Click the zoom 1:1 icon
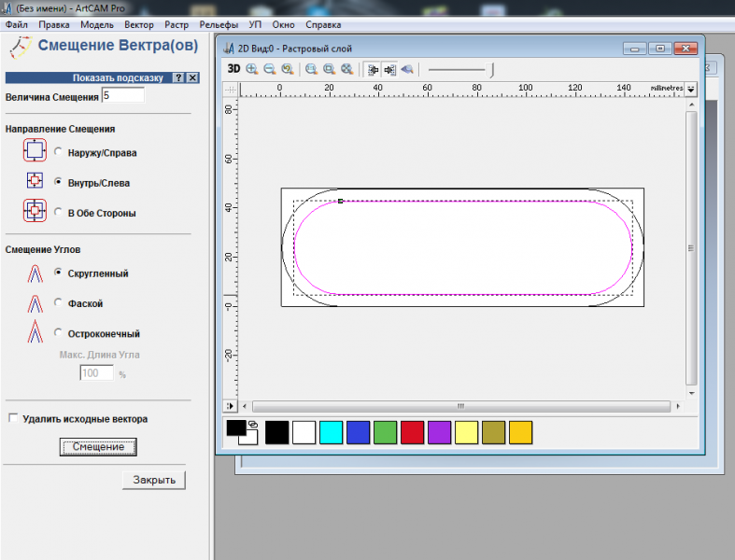 pos(311,69)
